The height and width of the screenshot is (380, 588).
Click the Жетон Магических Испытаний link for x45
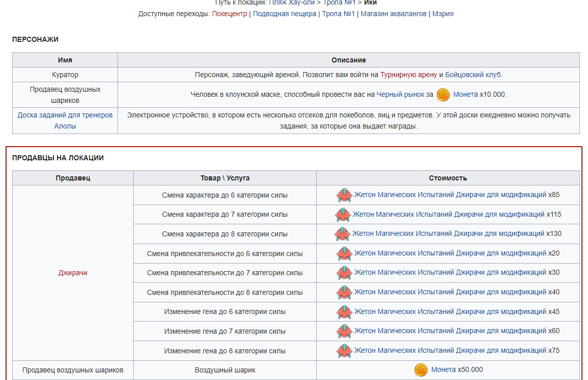click(450, 311)
